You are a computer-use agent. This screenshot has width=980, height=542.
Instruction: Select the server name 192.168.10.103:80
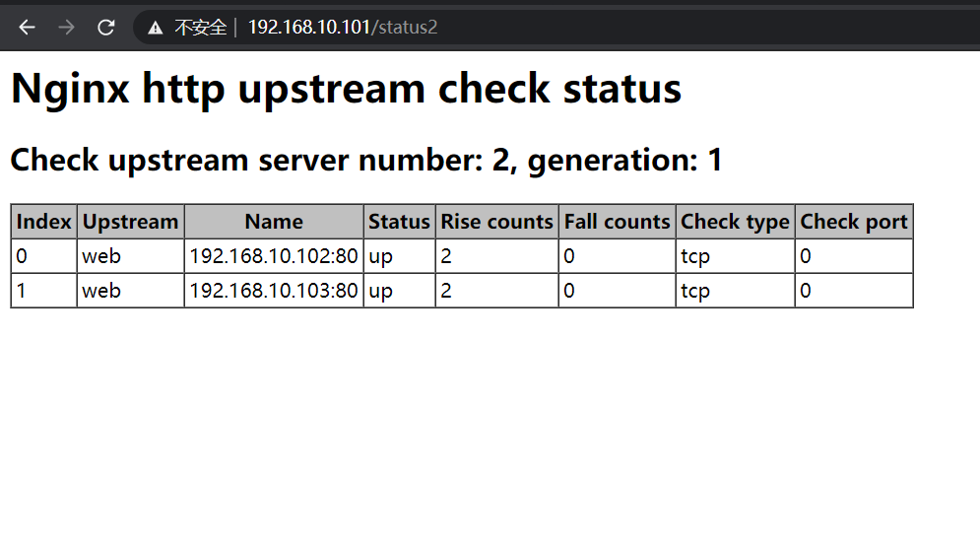click(x=274, y=290)
